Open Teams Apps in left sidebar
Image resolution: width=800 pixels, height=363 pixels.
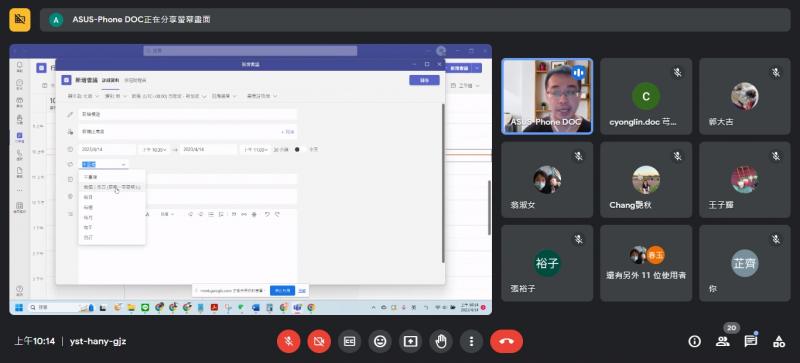click(20, 207)
